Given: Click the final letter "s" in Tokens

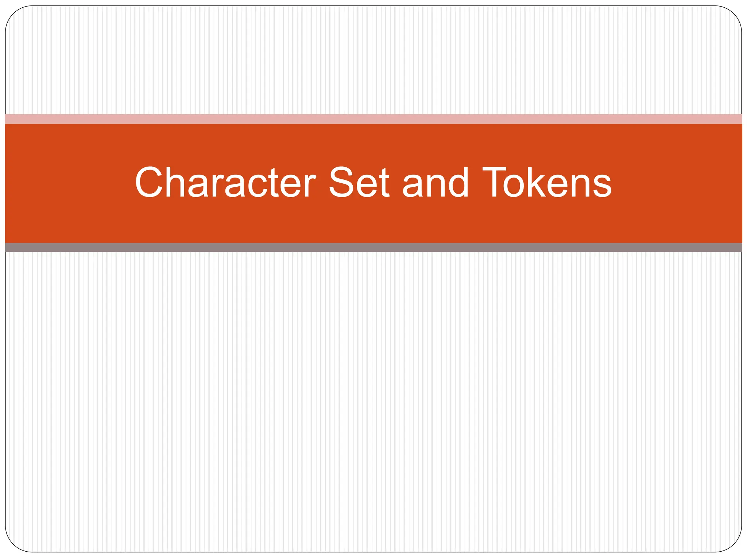Looking at the screenshot, I should [x=602, y=186].
